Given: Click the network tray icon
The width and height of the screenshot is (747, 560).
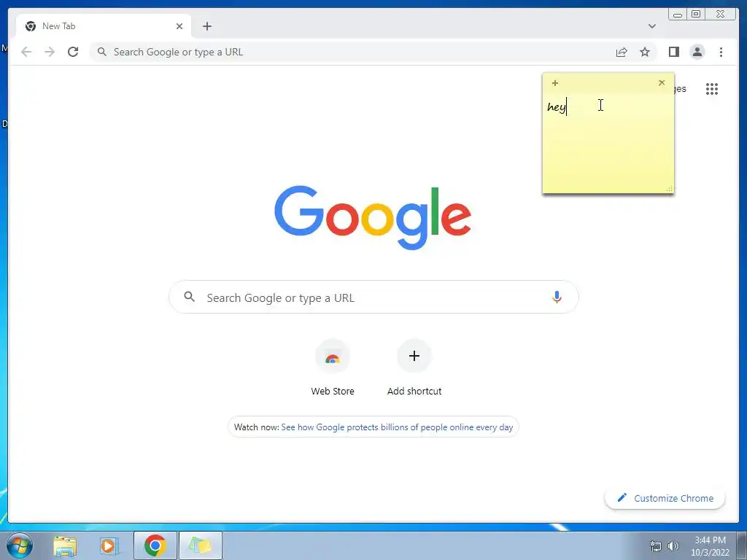Looking at the screenshot, I should 656,546.
